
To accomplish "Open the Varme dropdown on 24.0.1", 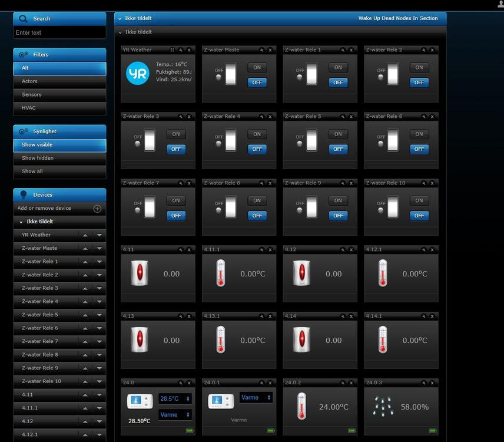I will [x=256, y=398].
